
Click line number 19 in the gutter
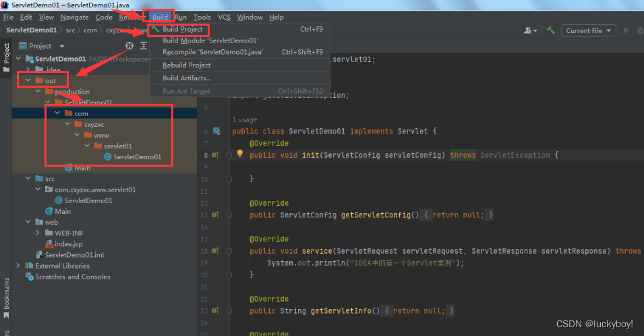tap(204, 263)
